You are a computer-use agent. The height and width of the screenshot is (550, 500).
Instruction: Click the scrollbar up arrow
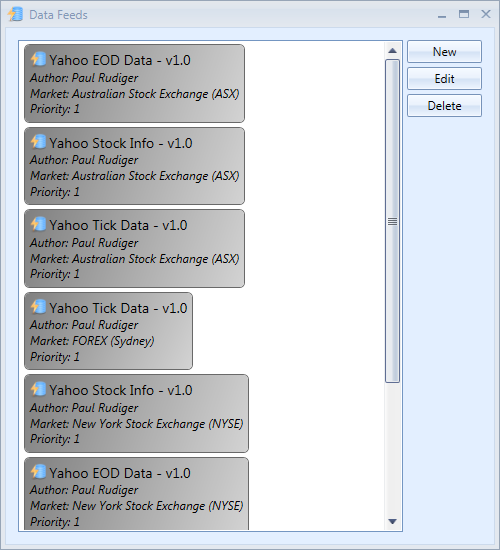point(392,51)
